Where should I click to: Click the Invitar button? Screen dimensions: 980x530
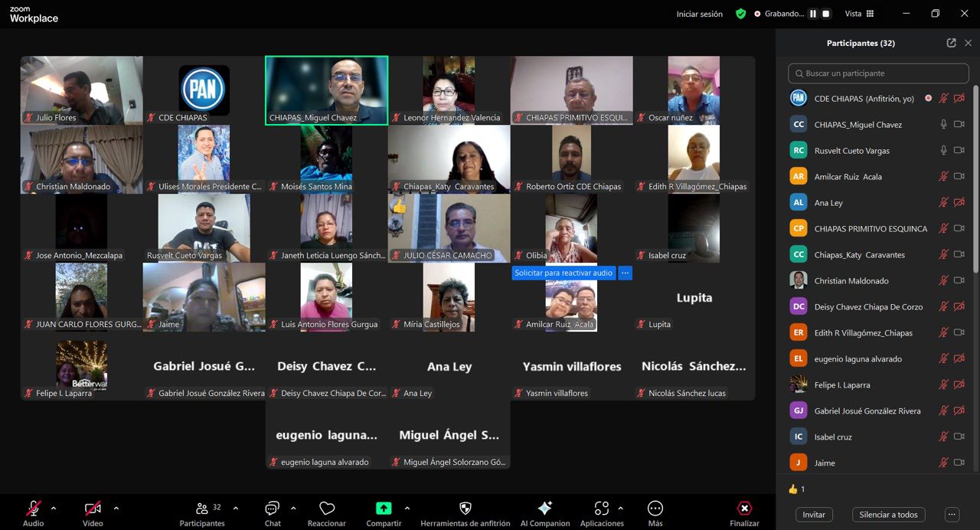click(814, 515)
